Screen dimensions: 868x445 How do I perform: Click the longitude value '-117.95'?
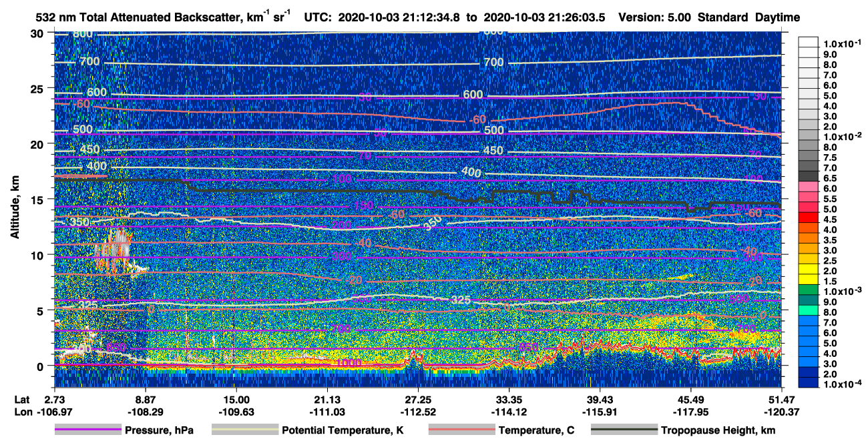tap(691, 412)
